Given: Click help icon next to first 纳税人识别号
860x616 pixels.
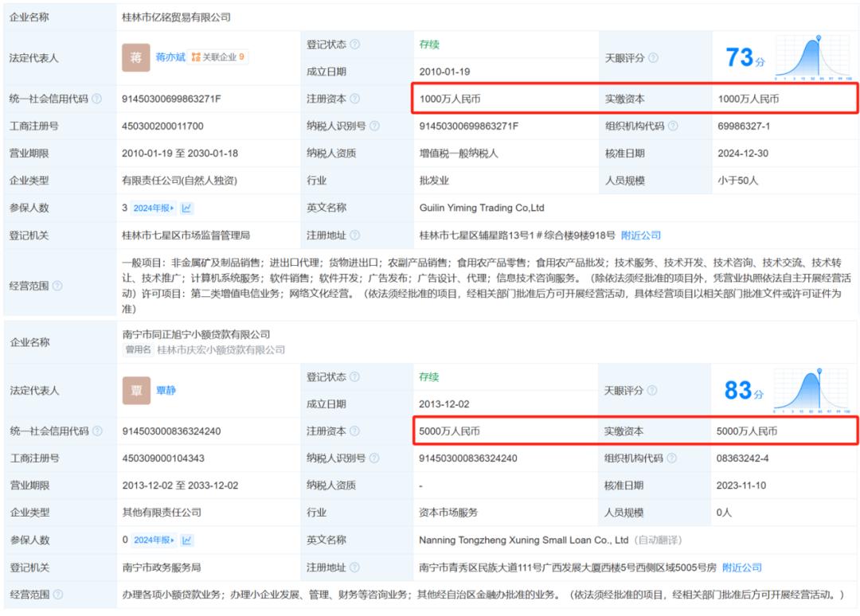Looking at the screenshot, I should (374, 126).
